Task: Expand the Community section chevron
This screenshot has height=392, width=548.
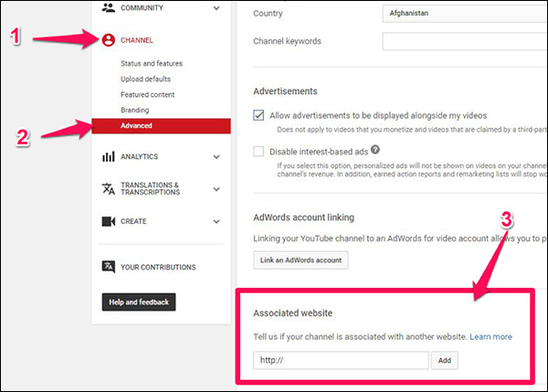Action: [216, 7]
